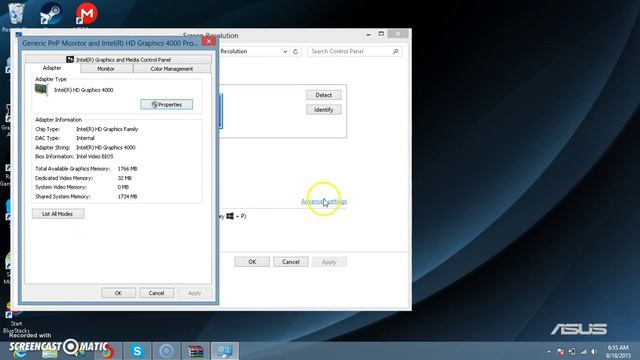Click OK in the Screen Resolution window
The height and width of the screenshot is (360, 640).
[252, 262]
